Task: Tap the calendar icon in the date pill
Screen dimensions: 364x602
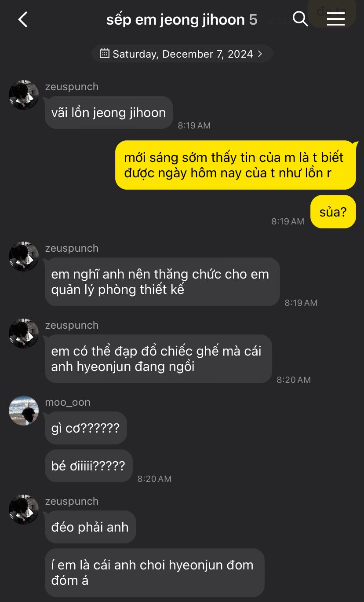Action: pyautogui.click(x=105, y=54)
